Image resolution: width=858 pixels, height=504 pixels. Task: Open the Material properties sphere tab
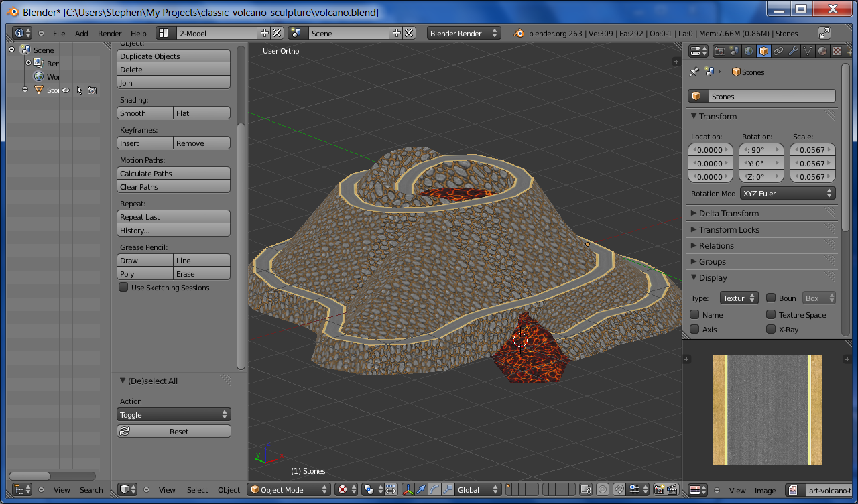[x=822, y=51]
